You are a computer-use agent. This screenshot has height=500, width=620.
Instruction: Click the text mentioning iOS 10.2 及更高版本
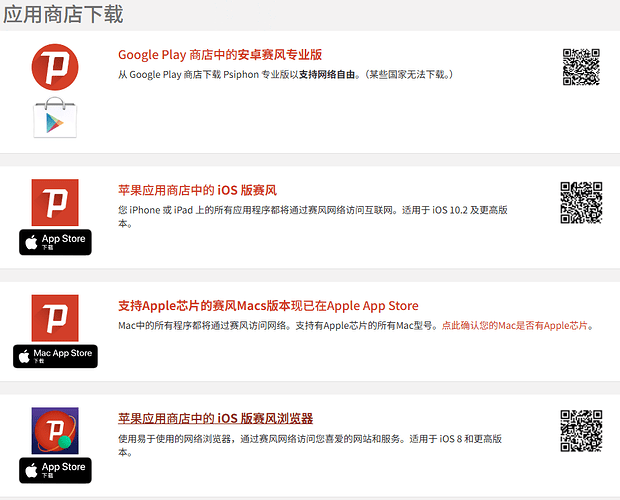click(x=312, y=217)
